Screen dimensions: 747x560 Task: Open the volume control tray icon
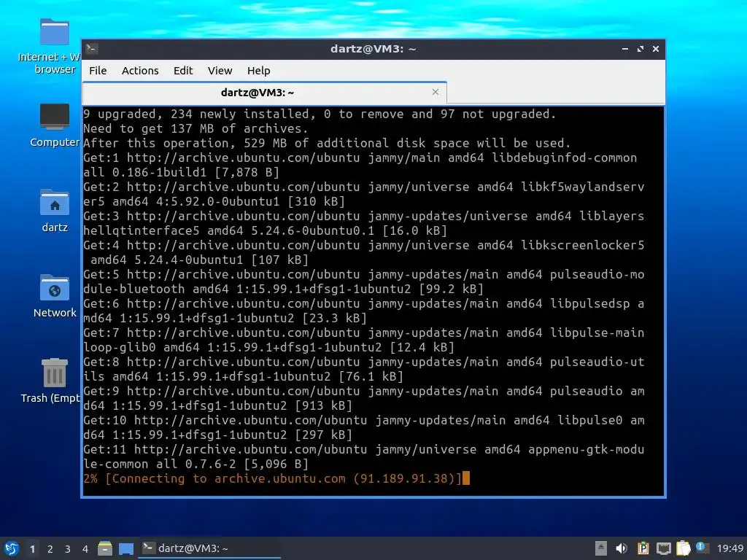tap(622, 548)
